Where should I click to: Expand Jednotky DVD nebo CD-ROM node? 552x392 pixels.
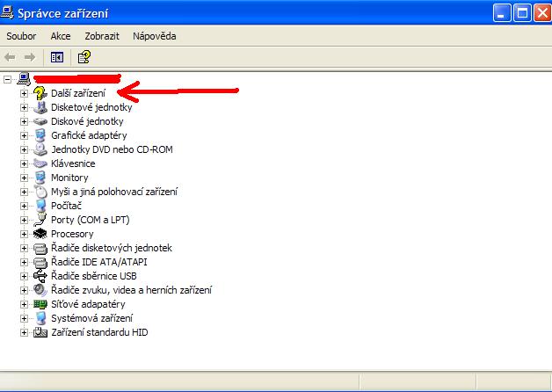coord(24,150)
